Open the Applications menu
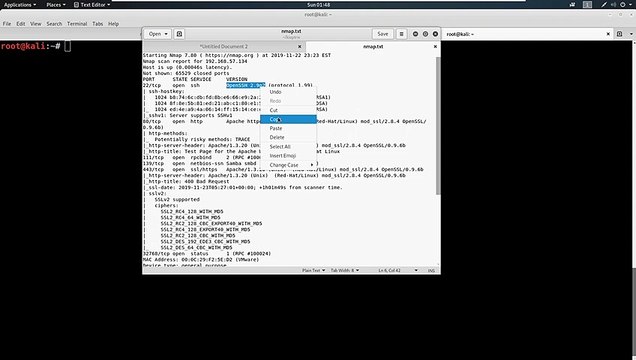Image resolution: width=636 pixels, height=360 pixels. tap(19, 5)
